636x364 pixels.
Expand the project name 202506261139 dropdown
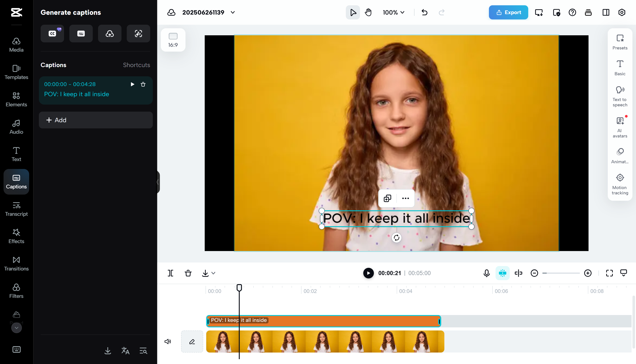[x=233, y=12]
